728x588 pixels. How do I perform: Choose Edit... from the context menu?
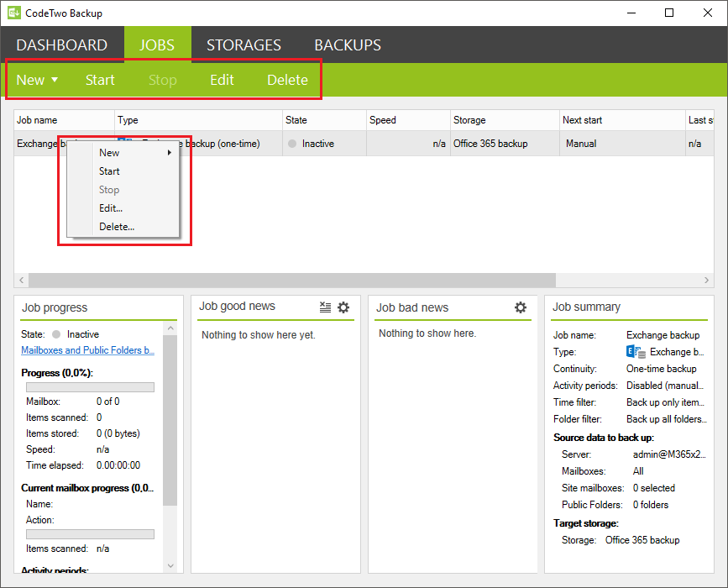(x=123, y=208)
